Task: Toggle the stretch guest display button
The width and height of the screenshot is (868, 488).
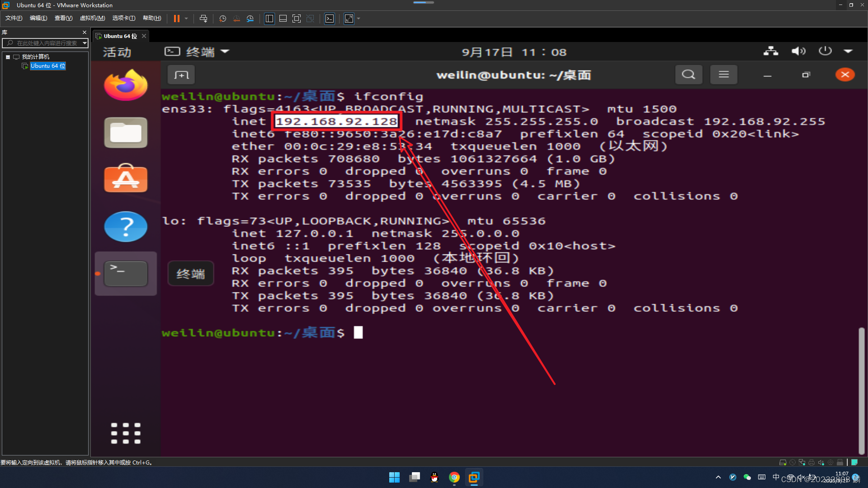Action: click(349, 19)
